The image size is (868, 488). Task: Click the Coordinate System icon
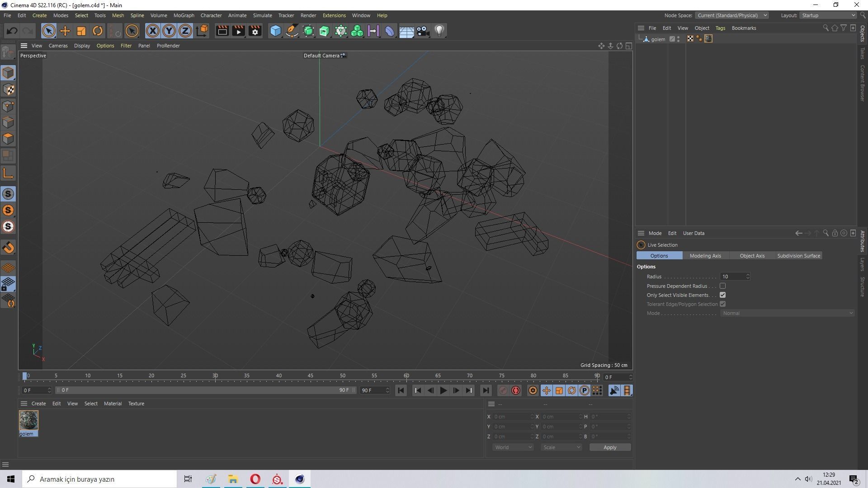[x=203, y=31]
